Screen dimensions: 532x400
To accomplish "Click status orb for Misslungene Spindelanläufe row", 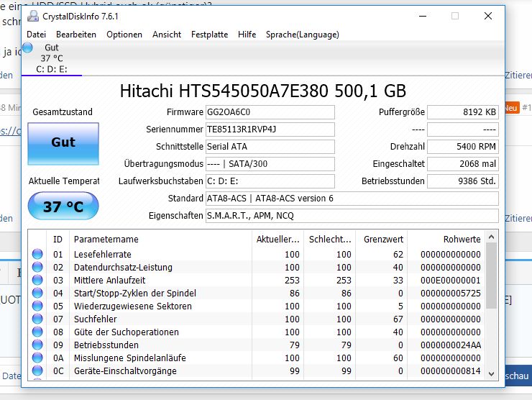I will coord(37,358).
